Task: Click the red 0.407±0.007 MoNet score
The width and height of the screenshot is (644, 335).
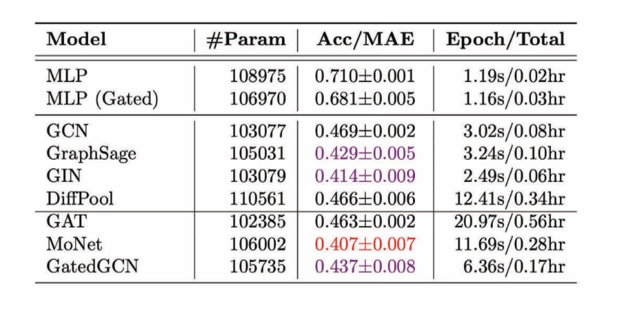Action: tap(365, 244)
